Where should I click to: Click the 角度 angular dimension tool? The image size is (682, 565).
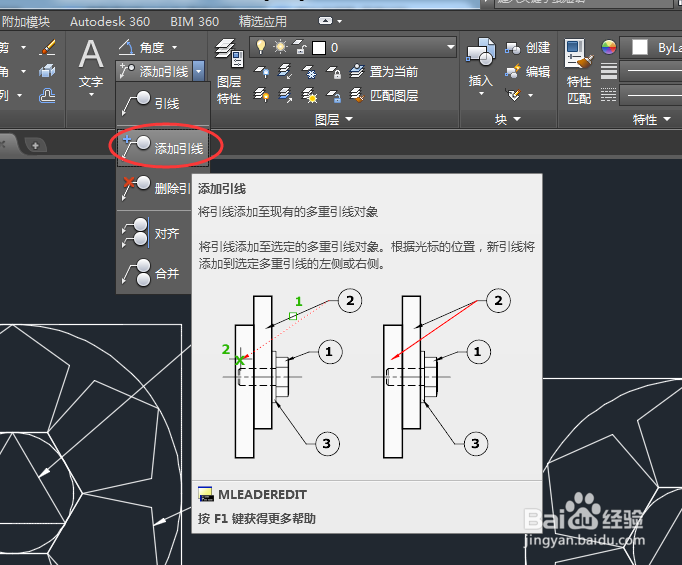coord(142,47)
